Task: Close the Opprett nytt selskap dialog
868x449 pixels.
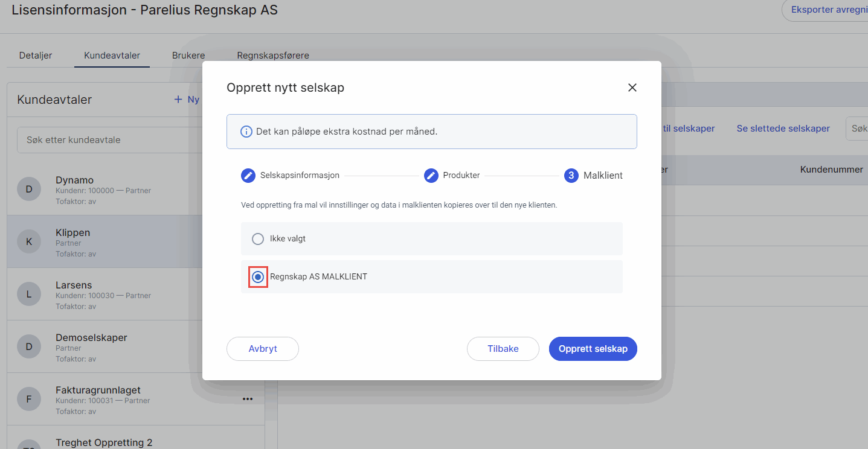Action: tap(632, 88)
